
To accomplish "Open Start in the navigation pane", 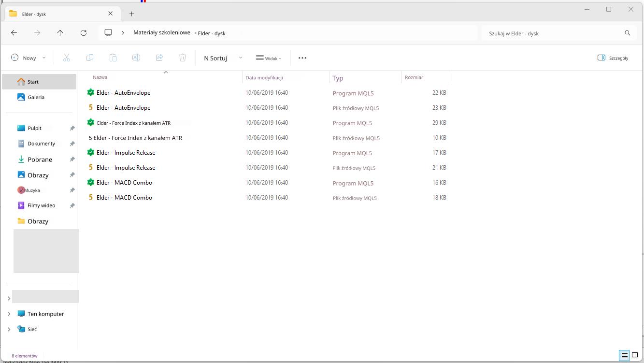I will pos(39,82).
